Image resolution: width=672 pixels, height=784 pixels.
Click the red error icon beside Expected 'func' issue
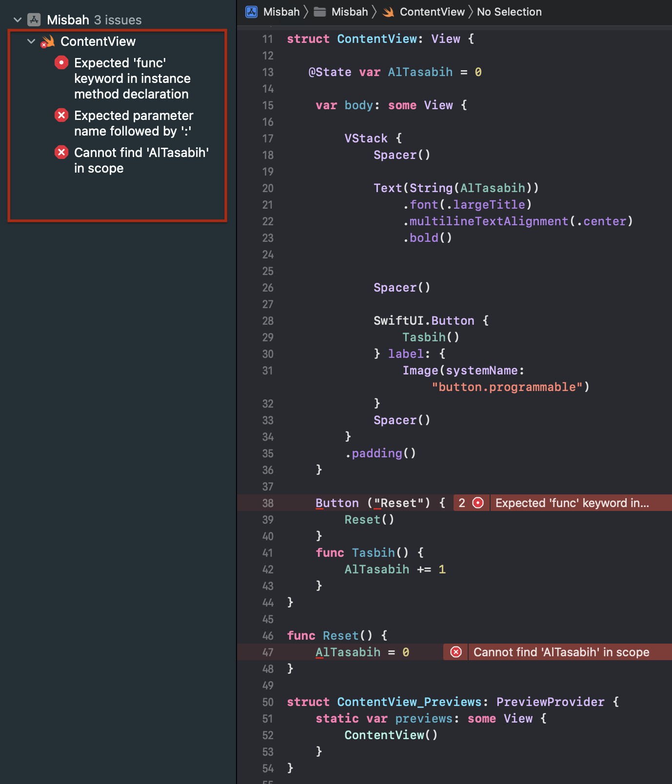[61, 62]
